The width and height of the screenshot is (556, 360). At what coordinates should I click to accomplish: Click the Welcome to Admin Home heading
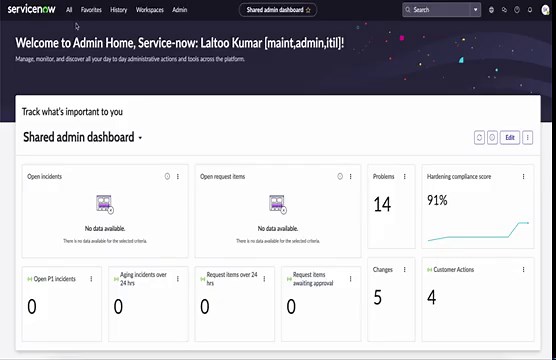179,43
